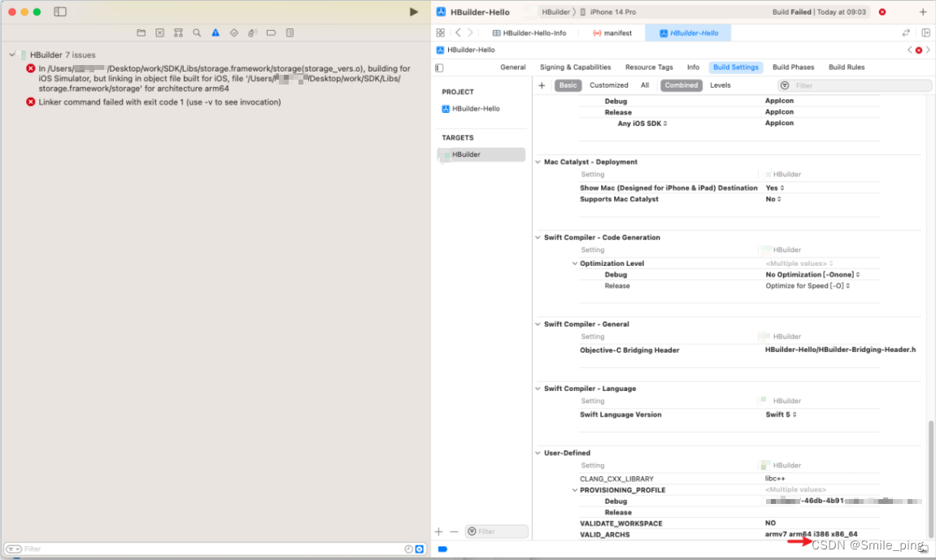Open Debug No Optimization dropdown
936x560 pixels.
pos(812,275)
